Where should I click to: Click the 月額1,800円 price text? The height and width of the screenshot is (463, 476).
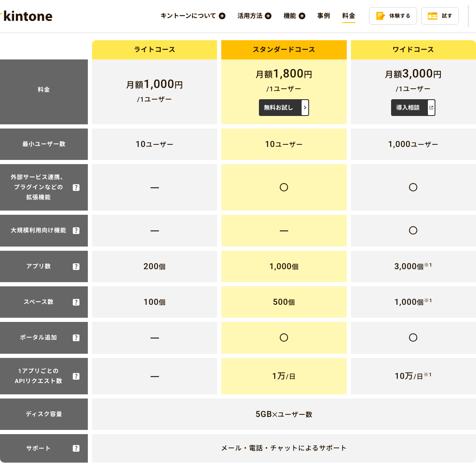284,74
